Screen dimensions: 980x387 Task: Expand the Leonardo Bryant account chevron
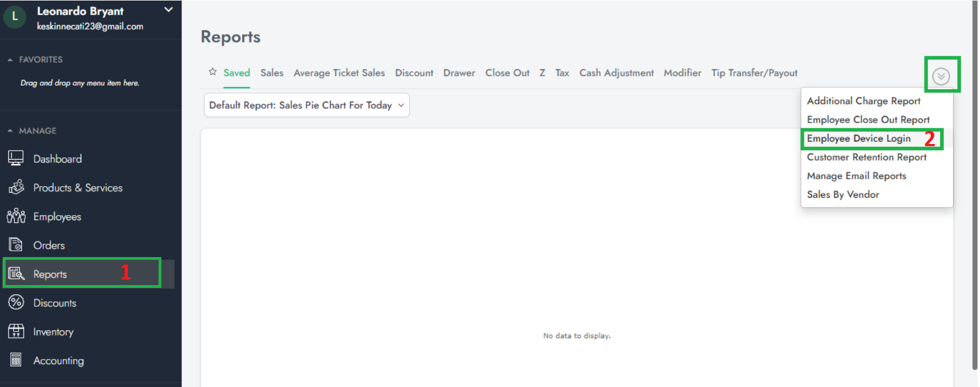point(168,10)
